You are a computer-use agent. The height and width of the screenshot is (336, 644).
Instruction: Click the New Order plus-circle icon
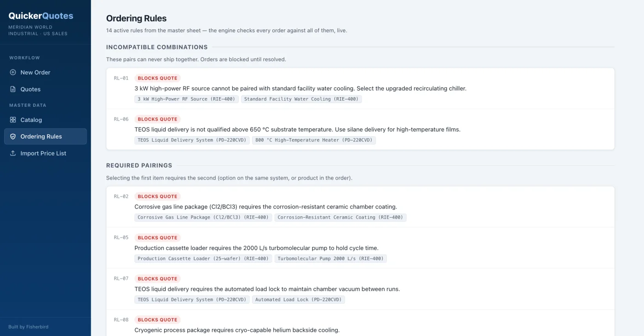13,72
